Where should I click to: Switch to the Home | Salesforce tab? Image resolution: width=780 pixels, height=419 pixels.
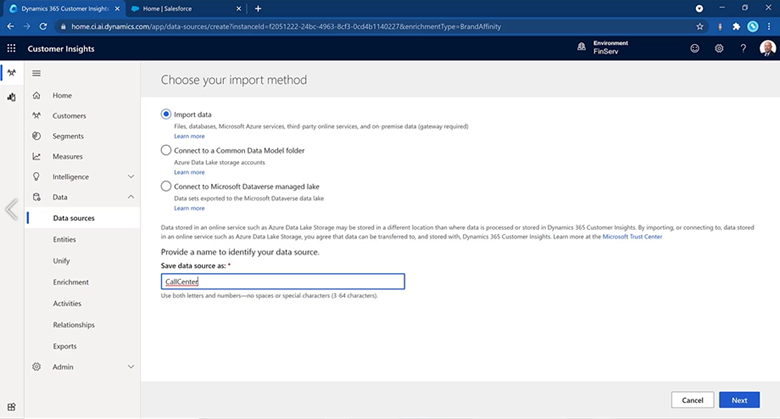pos(185,8)
